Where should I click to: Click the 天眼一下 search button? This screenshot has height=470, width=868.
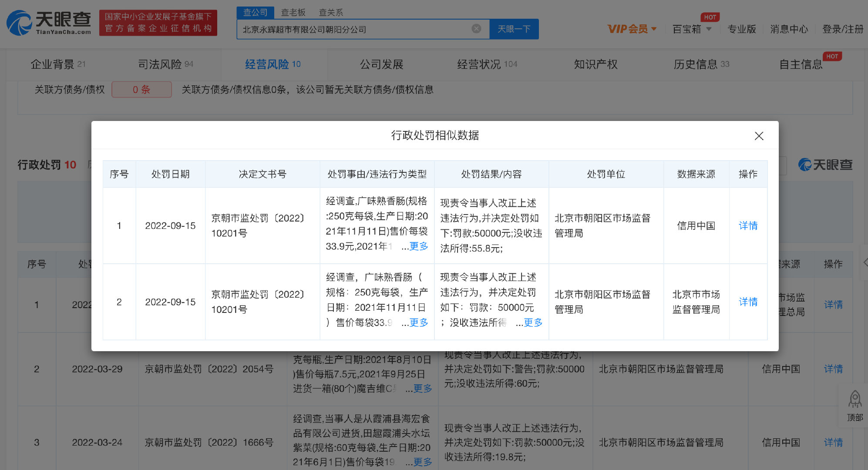pos(514,29)
